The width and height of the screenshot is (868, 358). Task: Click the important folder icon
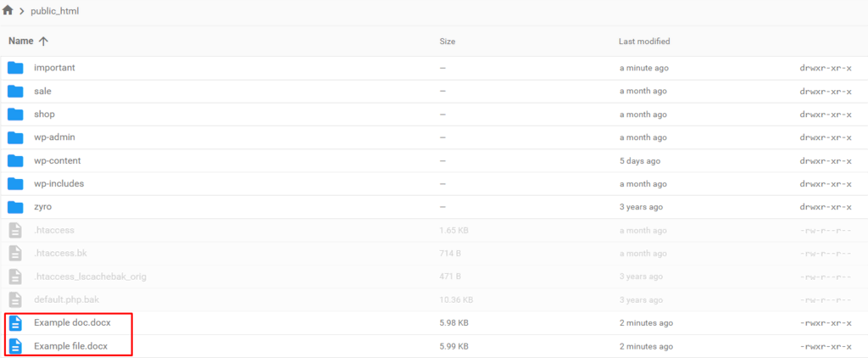point(15,68)
